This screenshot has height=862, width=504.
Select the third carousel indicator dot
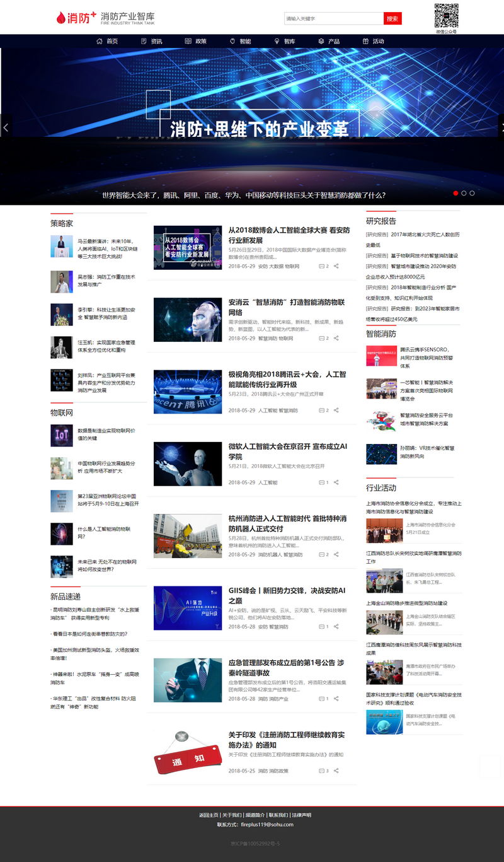tap(472, 194)
